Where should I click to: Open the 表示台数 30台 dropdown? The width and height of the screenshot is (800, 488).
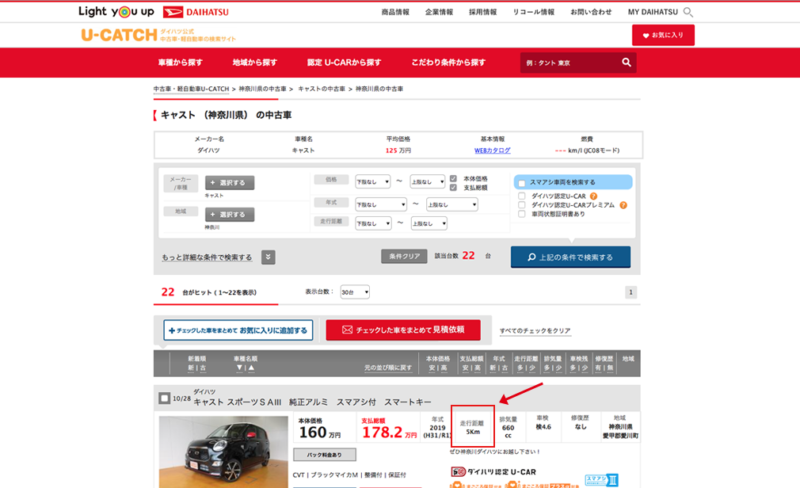(355, 292)
